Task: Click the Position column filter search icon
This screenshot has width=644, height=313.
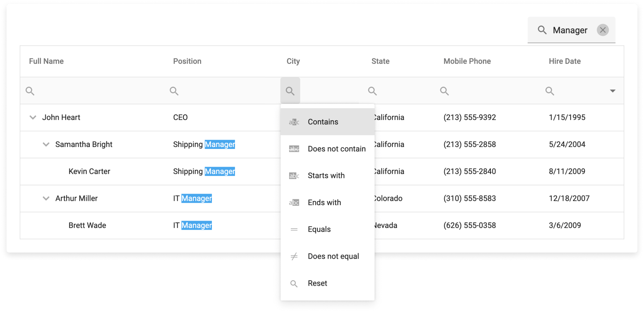Action: pos(174,91)
